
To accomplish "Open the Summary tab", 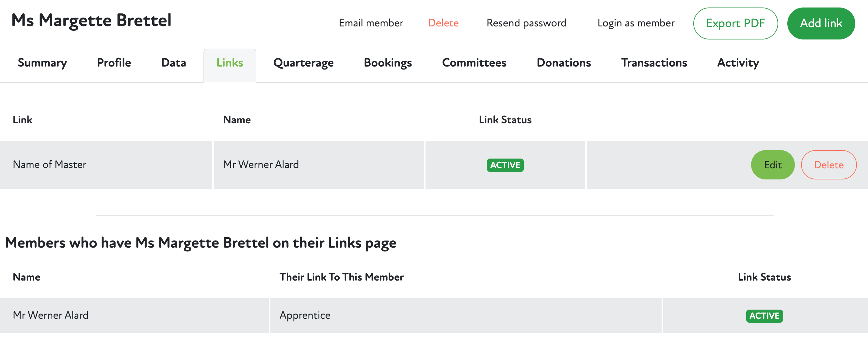I will click(x=42, y=63).
